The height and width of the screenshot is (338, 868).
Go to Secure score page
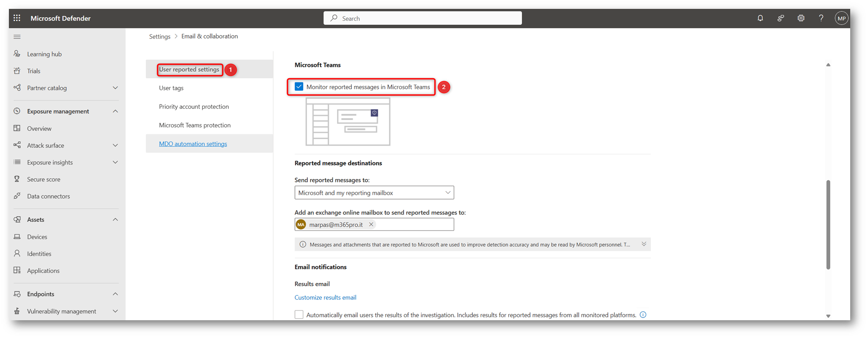point(44,179)
